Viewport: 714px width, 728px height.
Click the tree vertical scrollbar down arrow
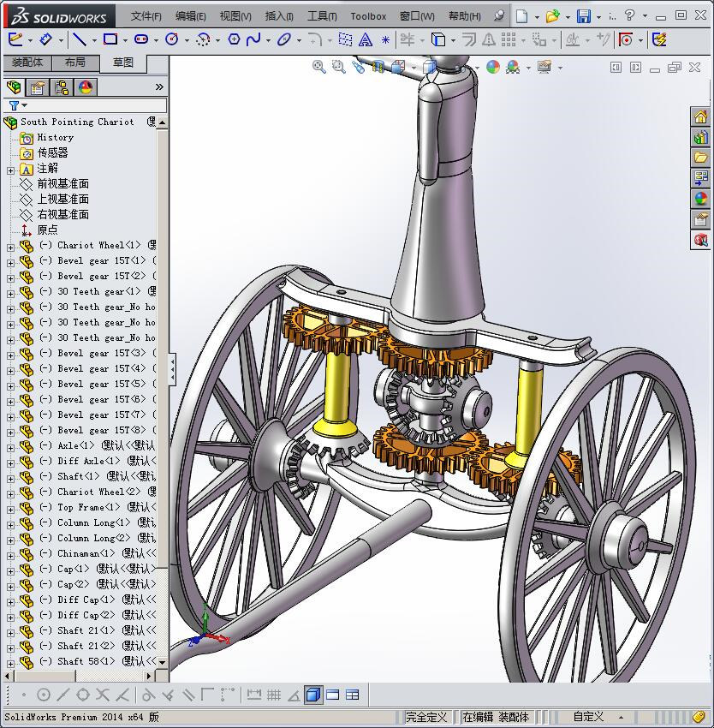[162, 662]
